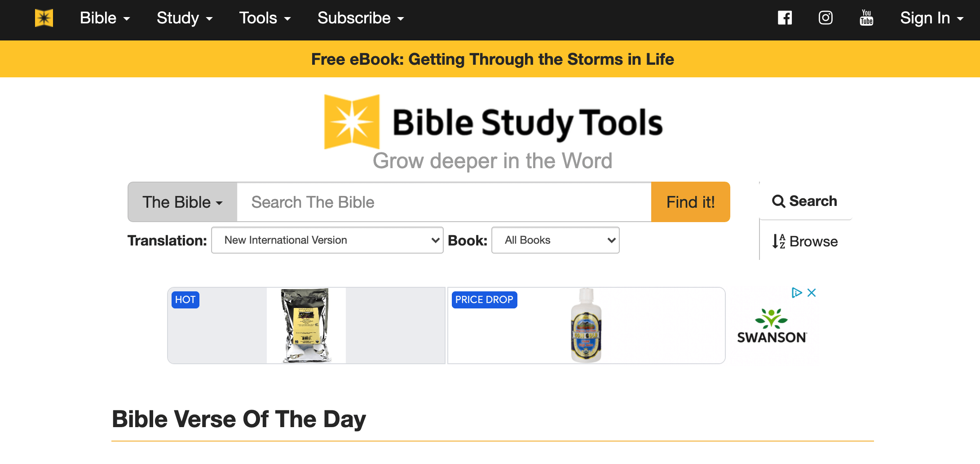Click the small star icon in the navbar
980x464 pixels.
coord(43,18)
